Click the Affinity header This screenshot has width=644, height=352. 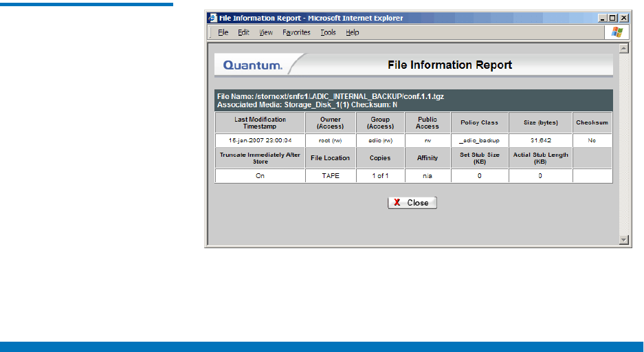[x=428, y=158]
